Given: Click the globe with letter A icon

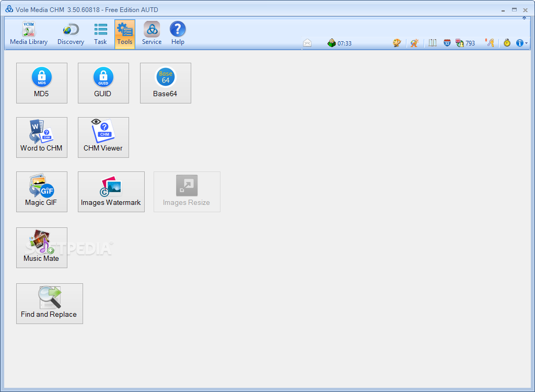Looking at the screenshot, I should click(414, 43).
